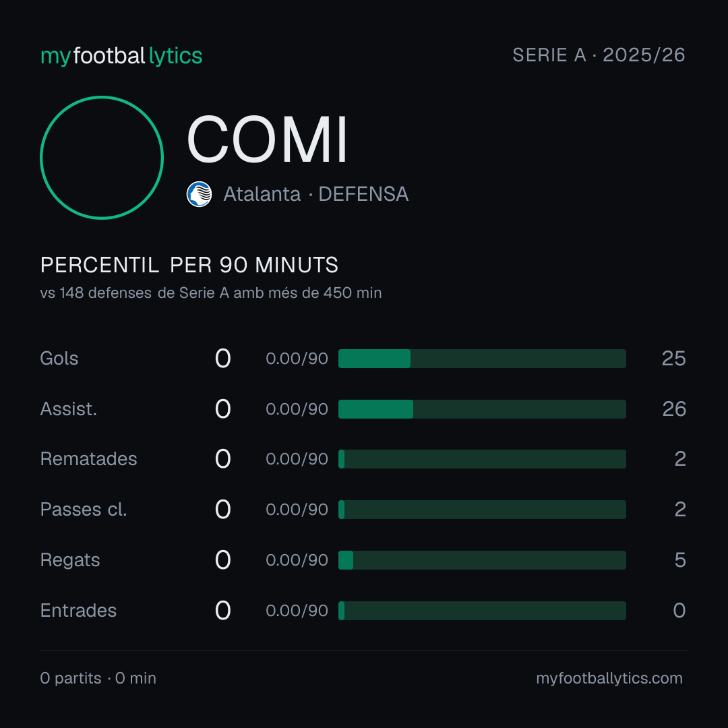The width and height of the screenshot is (728, 728).
Task: Click the Entrades percentile bar
Action: [482, 611]
